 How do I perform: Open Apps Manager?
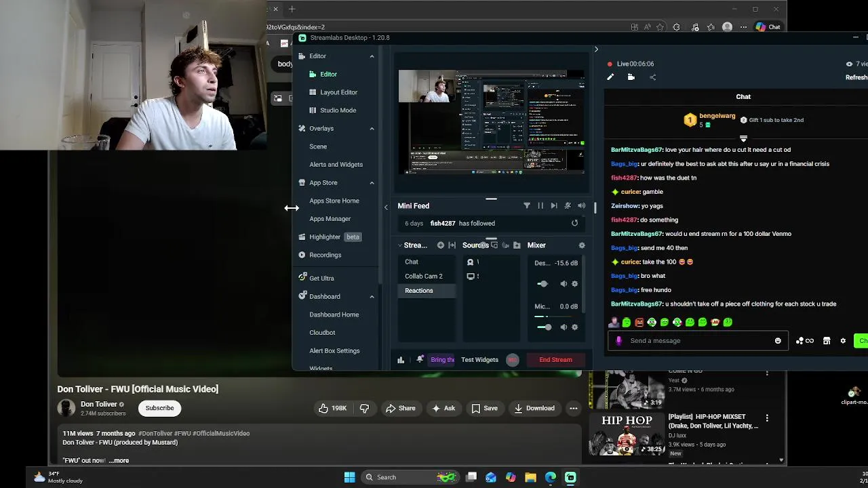pyautogui.click(x=330, y=219)
